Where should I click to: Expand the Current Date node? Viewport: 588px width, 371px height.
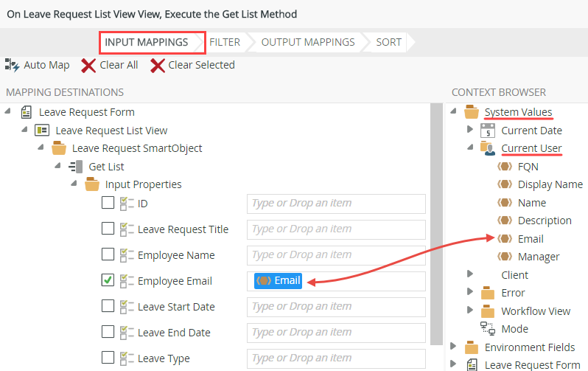click(x=470, y=130)
